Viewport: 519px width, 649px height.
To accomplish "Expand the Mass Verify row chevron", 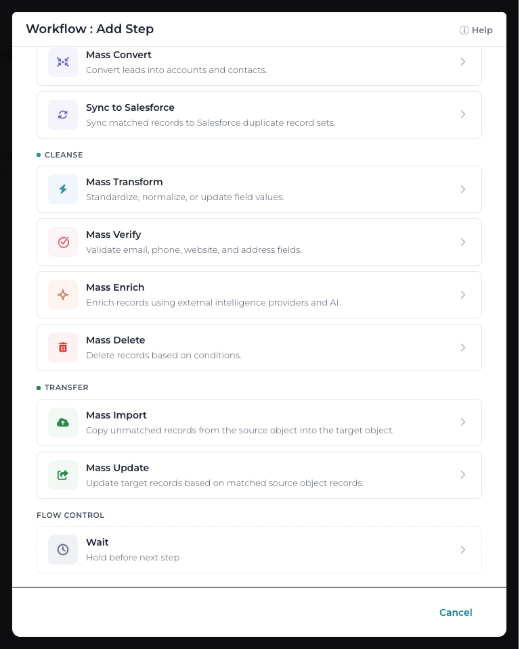I will click(x=463, y=242).
